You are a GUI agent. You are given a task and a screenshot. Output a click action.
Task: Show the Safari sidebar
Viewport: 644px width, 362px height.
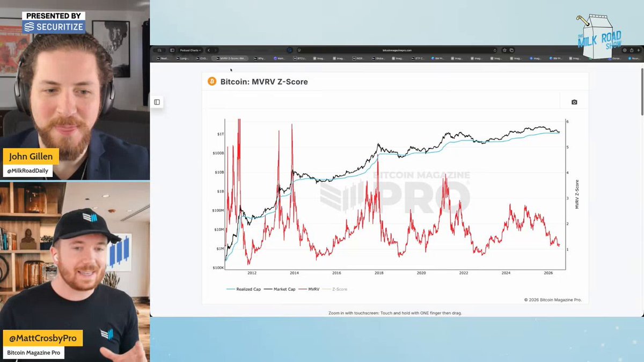coord(172,50)
